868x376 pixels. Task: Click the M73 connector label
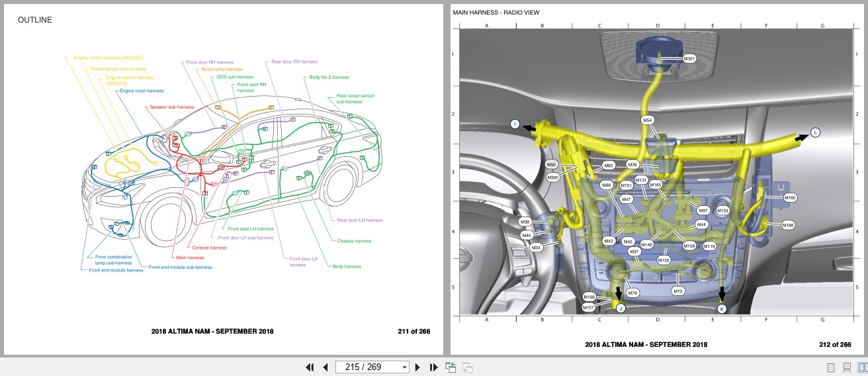coord(677,291)
